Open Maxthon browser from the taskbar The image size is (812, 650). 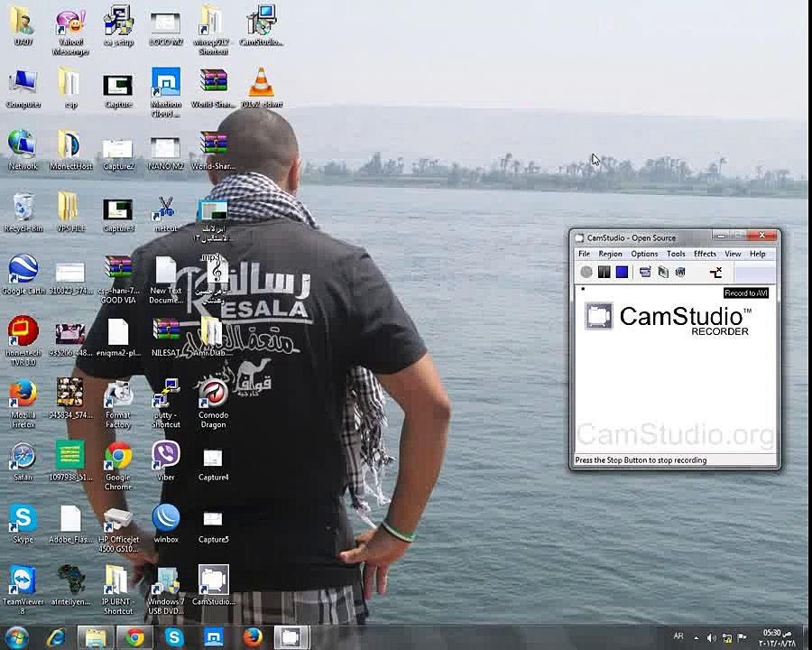pos(213,637)
